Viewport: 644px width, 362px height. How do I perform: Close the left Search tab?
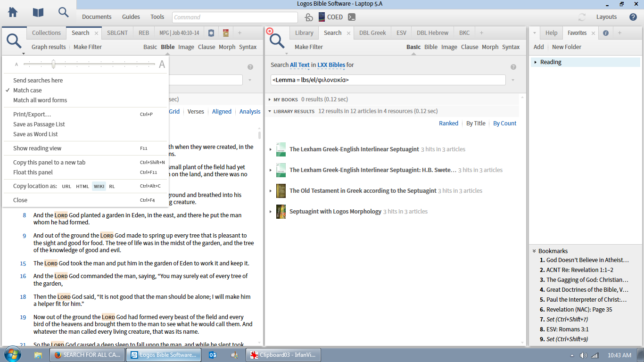pyautogui.click(x=96, y=33)
